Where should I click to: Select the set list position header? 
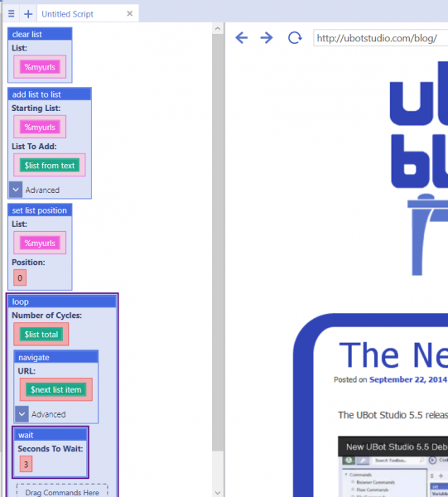(x=40, y=210)
